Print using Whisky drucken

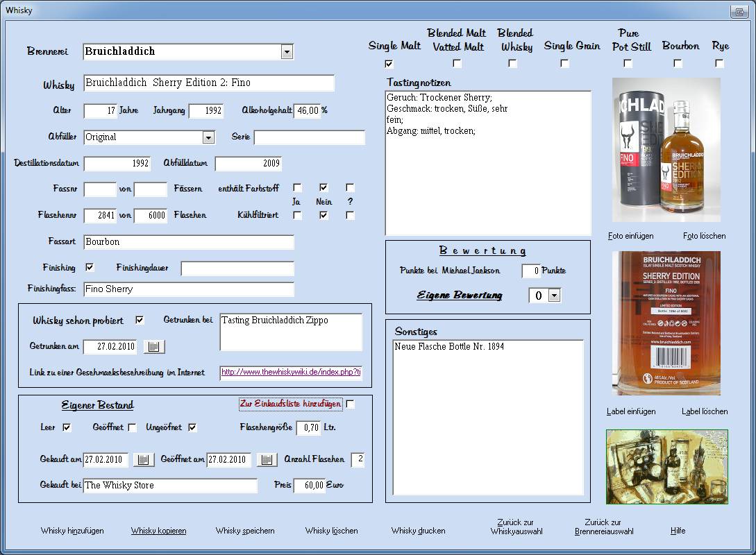click(x=419, y=531)
